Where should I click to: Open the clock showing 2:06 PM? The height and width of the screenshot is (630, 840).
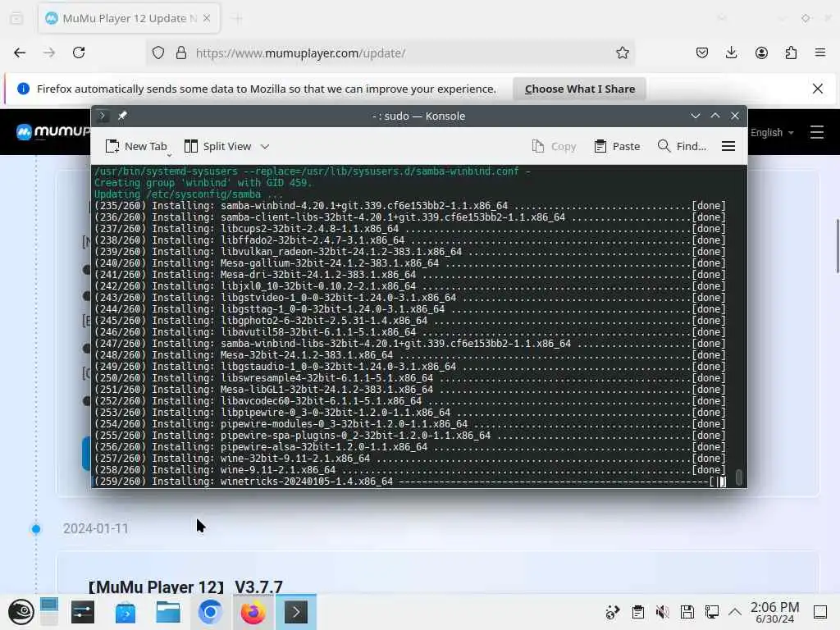coord(774,612)
